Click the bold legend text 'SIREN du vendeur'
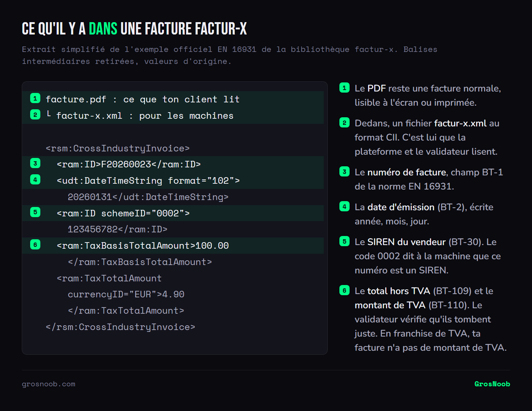 pos(406,242)
